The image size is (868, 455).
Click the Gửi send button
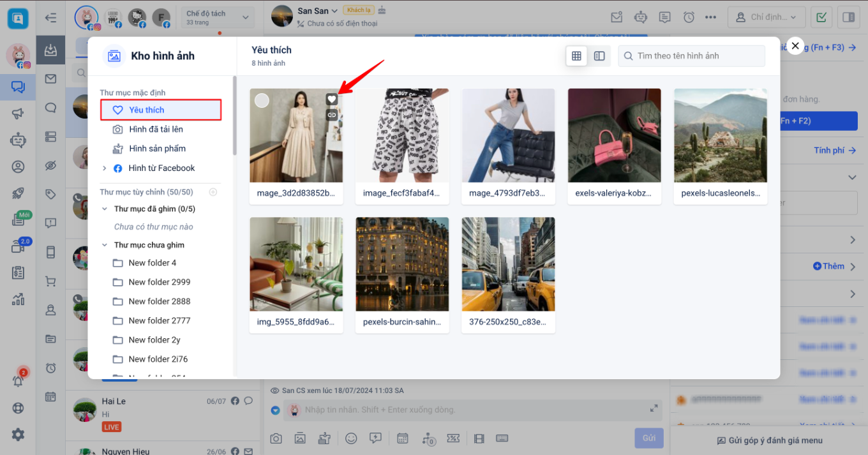pos(648,438)
